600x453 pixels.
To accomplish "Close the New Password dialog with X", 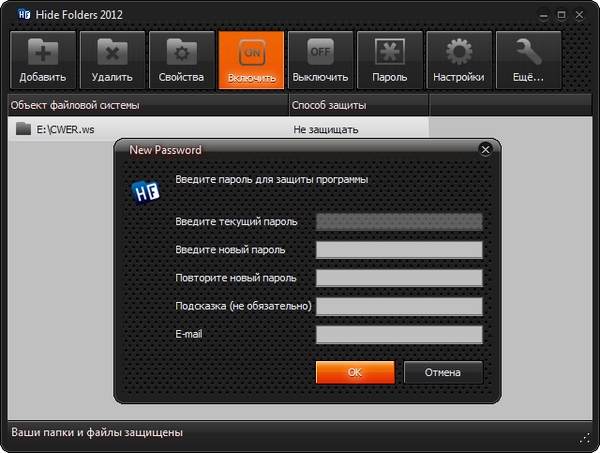I will pos(485,150).
